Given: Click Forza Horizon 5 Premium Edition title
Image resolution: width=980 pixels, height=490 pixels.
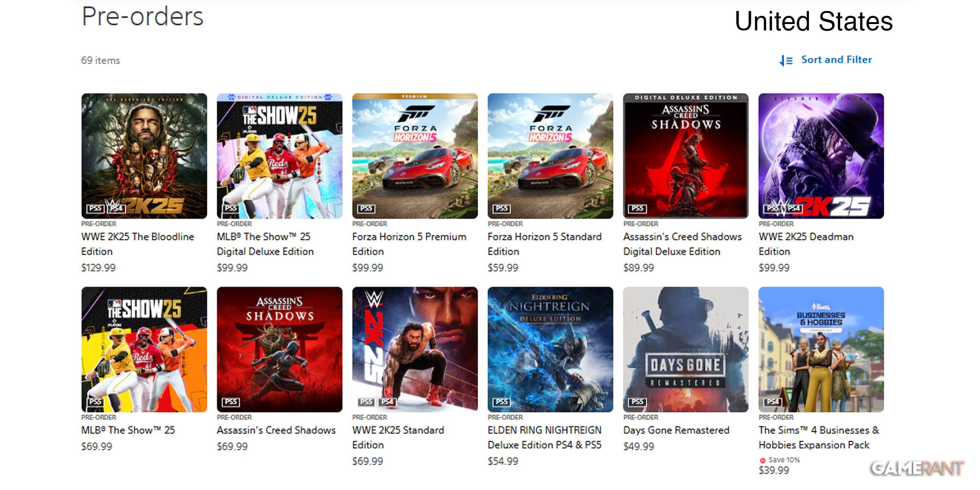Looking at the screenshot, I should point(409,244).
